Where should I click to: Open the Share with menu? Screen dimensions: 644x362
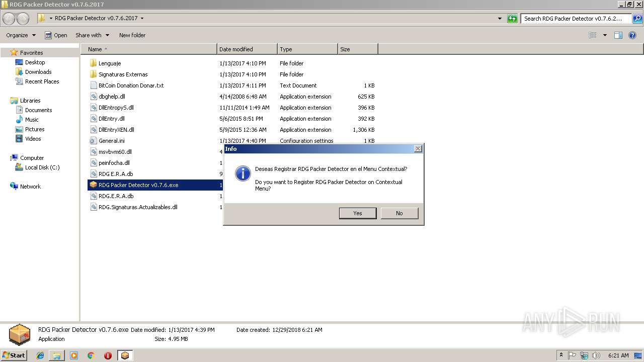[x=92, y=35]
